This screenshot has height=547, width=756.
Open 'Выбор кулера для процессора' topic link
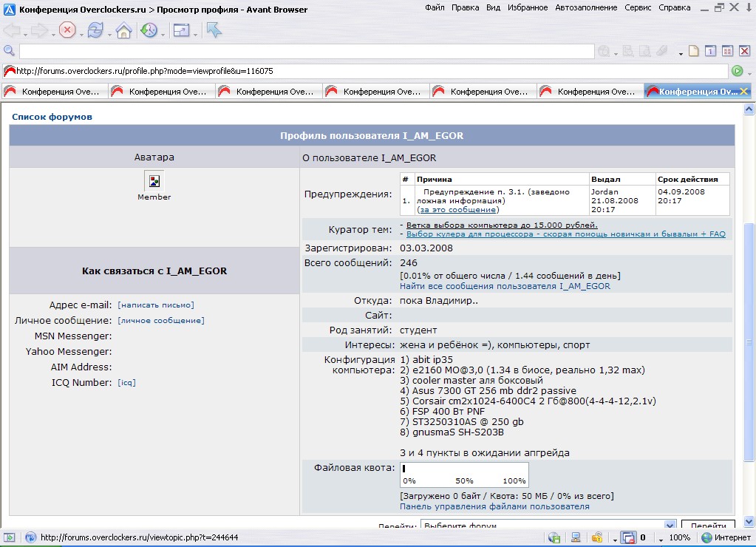[566, 234]
